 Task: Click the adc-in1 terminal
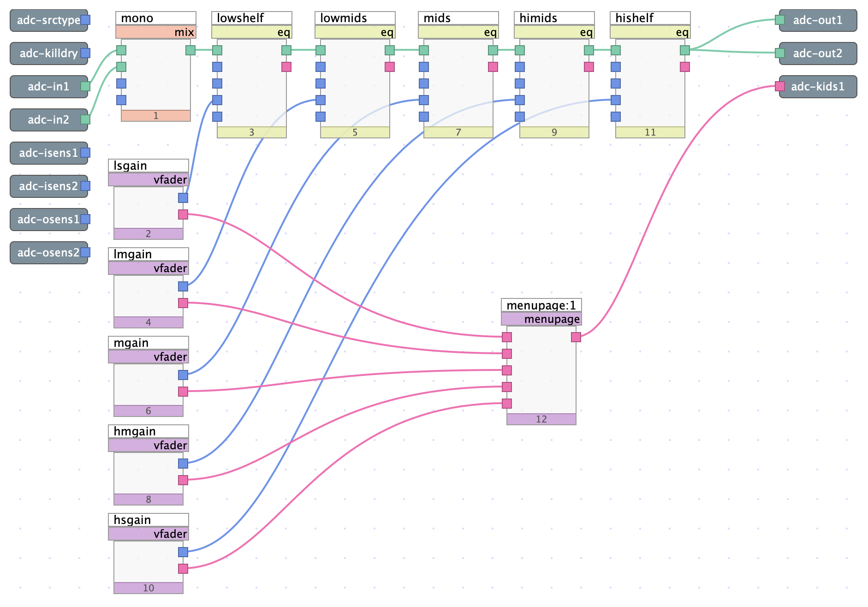pos(49,87)
